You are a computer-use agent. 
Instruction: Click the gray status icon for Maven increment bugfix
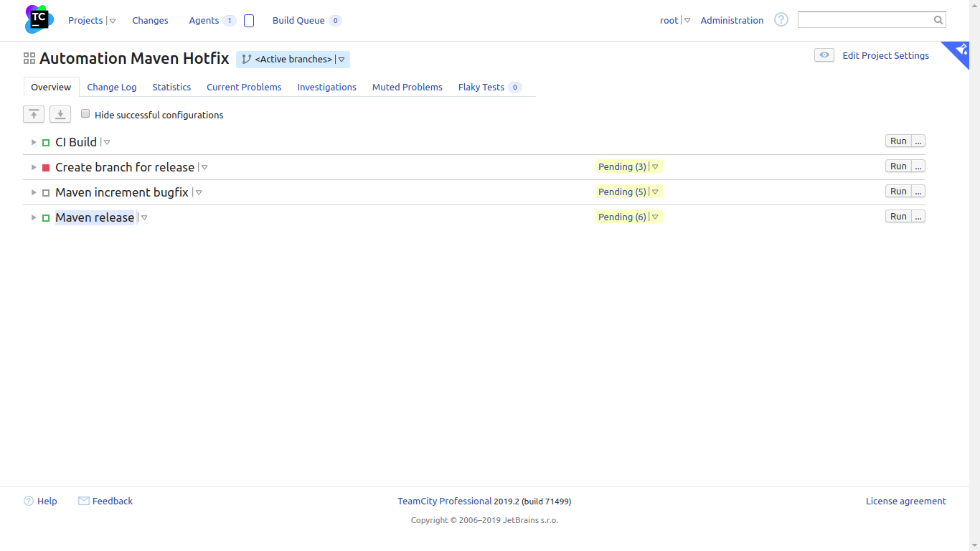click(46, 193)
